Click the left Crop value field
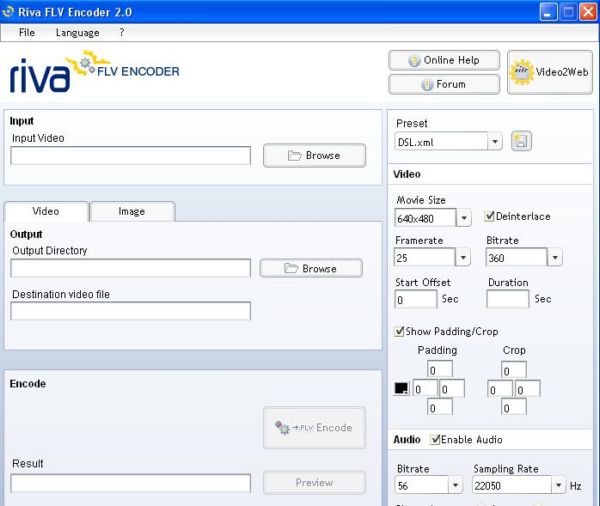Screen dimensions: 600x506 click(500, 389)
